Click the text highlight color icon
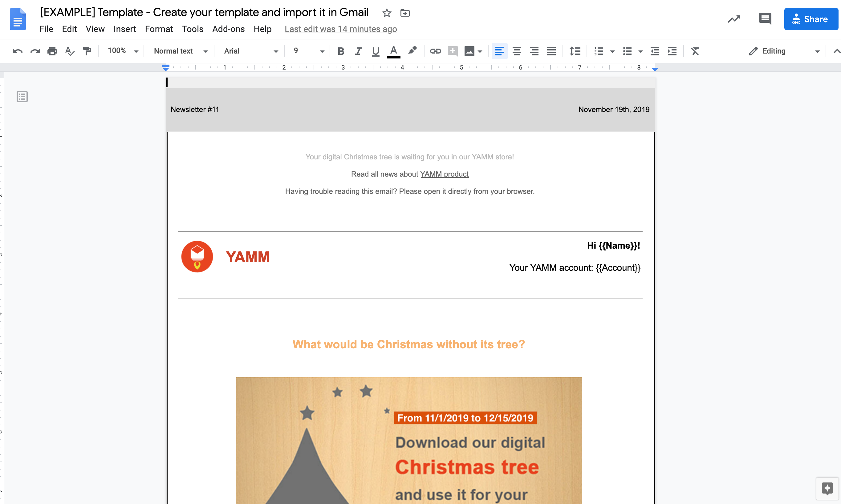The image size is (841, 504). tap(412, 50)
